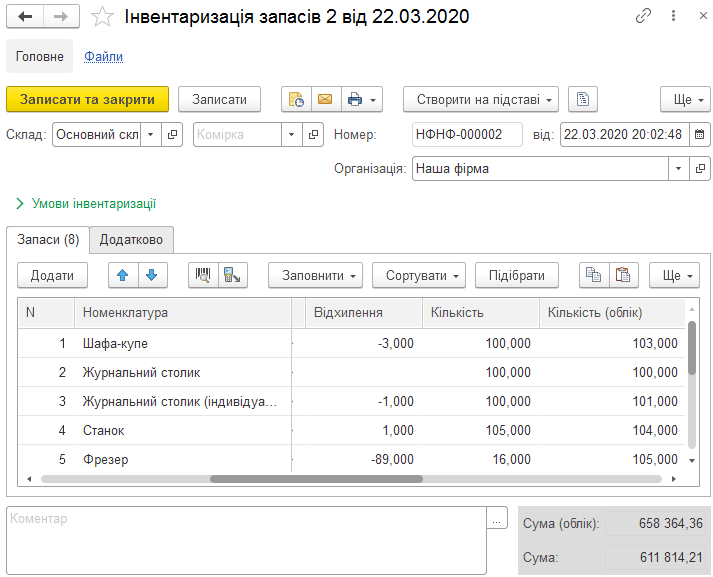713x577 pixels.
Task: Go forward with the right arrow button
Action: click(x=61, y=17)
